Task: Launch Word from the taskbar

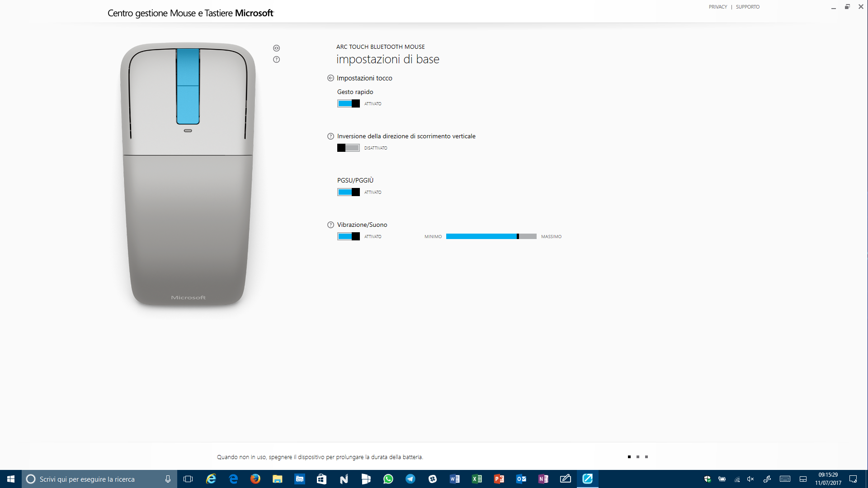Action: [x=454, y=479]
